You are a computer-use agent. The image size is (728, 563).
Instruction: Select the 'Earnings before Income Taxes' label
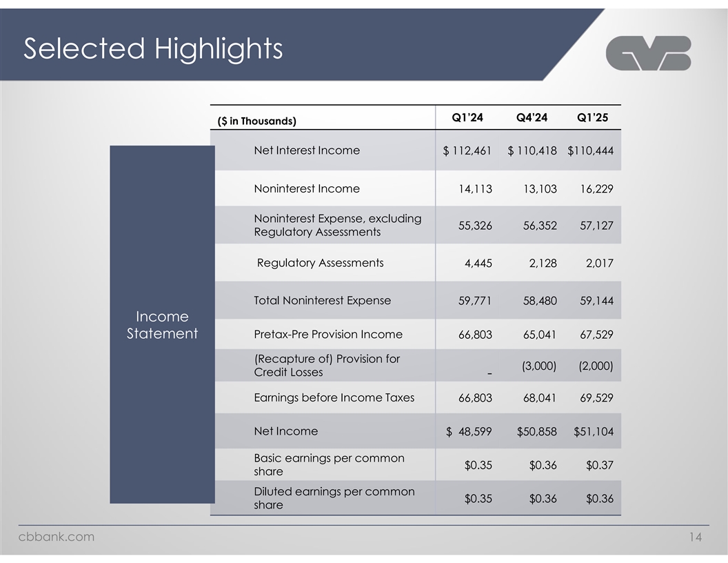tap(334, 397)
